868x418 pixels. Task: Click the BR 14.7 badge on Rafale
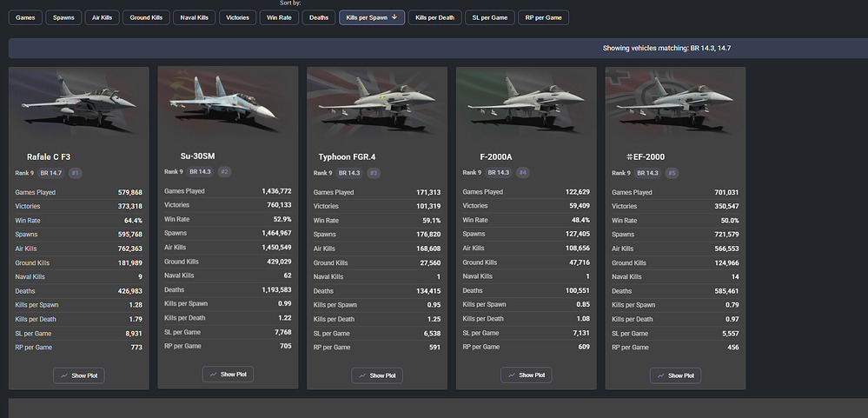coord(51,173)
